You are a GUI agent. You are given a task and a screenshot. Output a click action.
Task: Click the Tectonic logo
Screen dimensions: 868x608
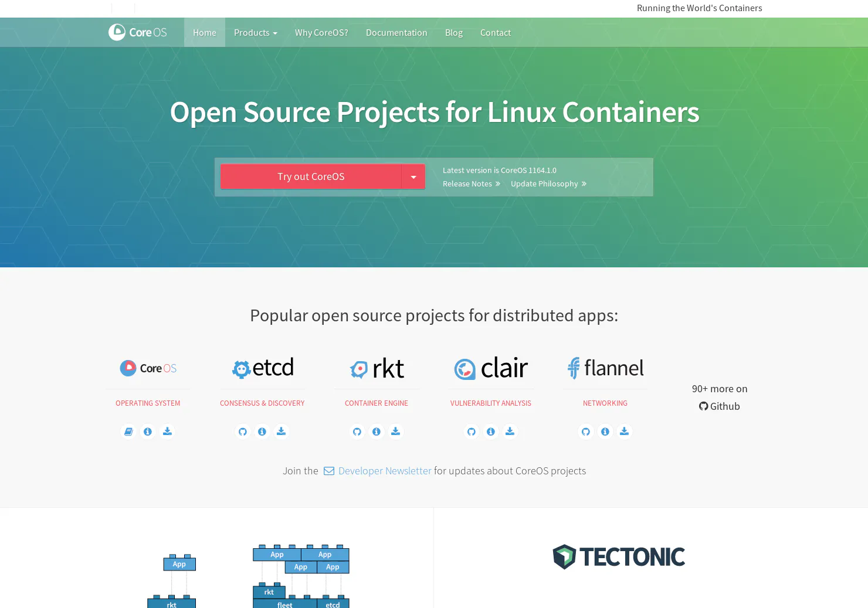619,556
